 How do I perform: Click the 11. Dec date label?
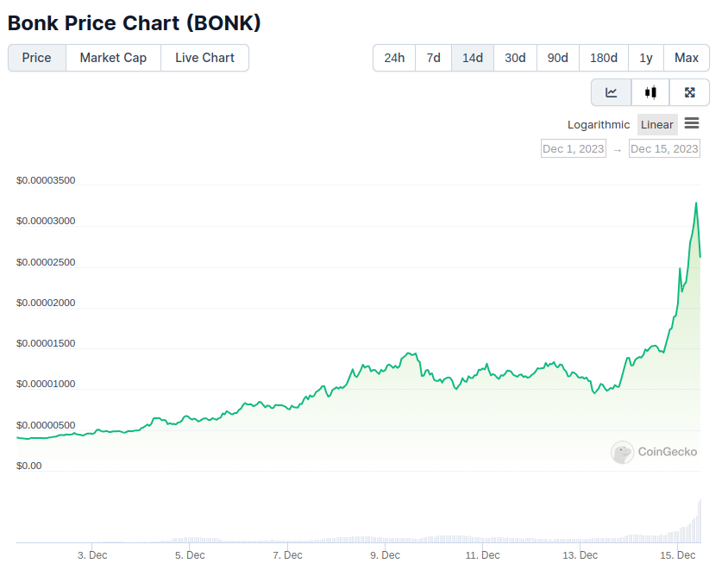tap(482, 555)
